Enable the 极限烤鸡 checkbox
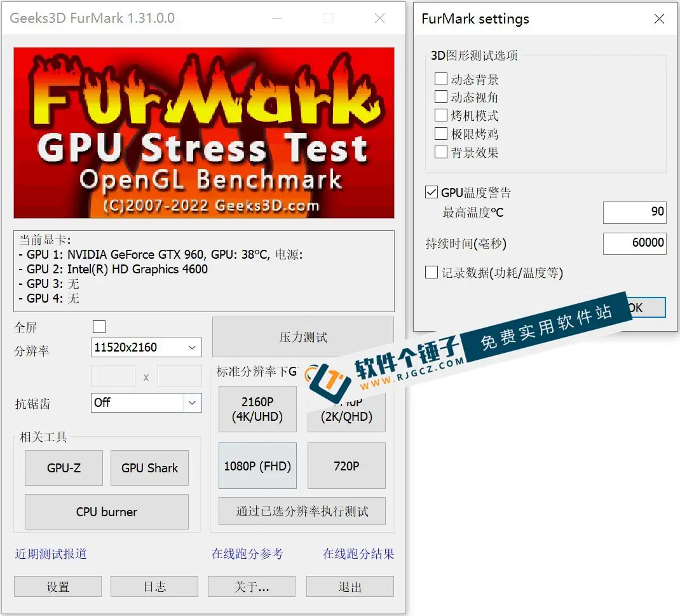The image size is (680, 616). tap(440, 133)
